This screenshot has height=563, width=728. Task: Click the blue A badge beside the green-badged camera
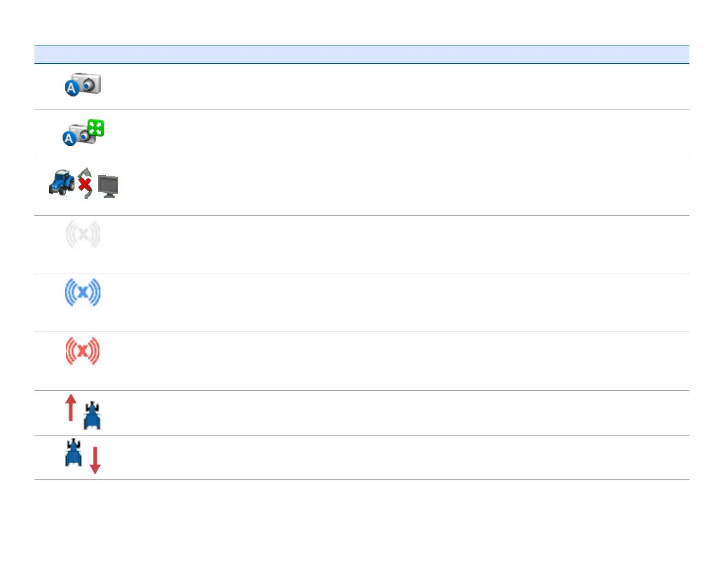pyautogui.click(x=69, y=138)
